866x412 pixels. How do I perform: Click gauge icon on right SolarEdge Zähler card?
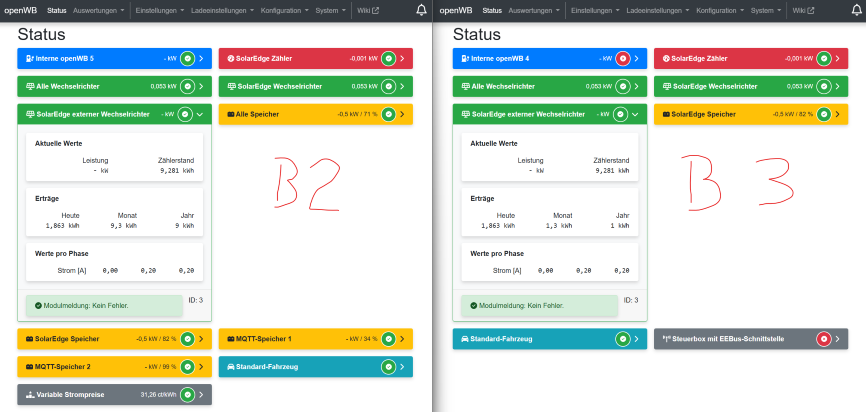[x=666, y=59]
